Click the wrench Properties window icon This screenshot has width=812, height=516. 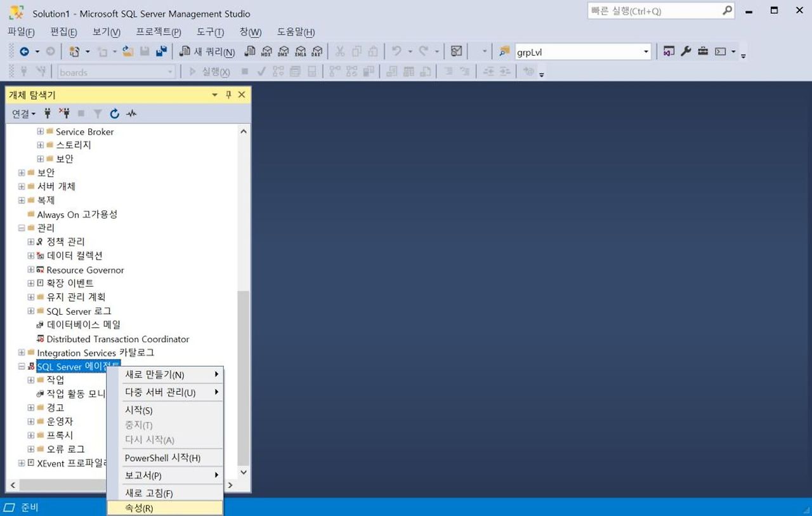(x=686, y=51)
